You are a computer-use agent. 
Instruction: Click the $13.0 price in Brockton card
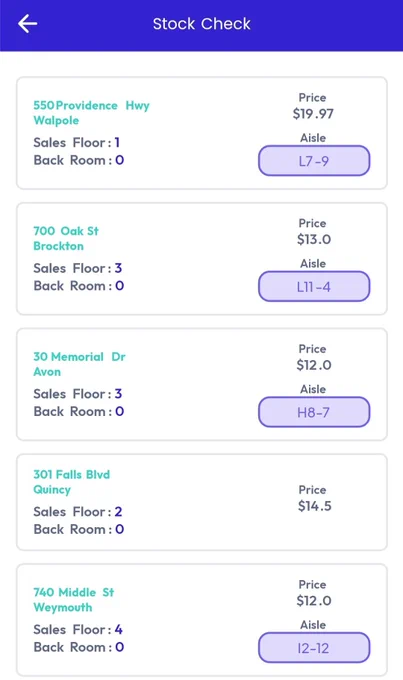[314, 239]
